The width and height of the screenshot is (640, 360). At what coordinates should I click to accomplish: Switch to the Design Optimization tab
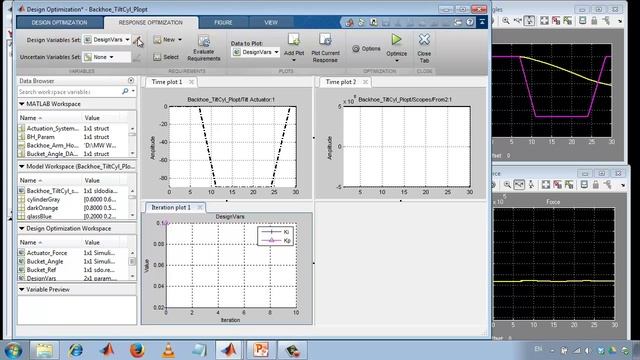coord(60,22)
